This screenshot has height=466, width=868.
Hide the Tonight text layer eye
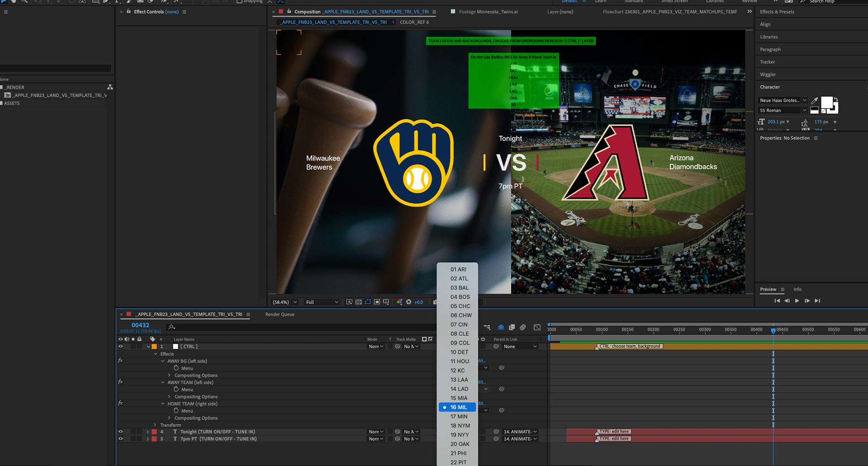[x=121, y=432]
